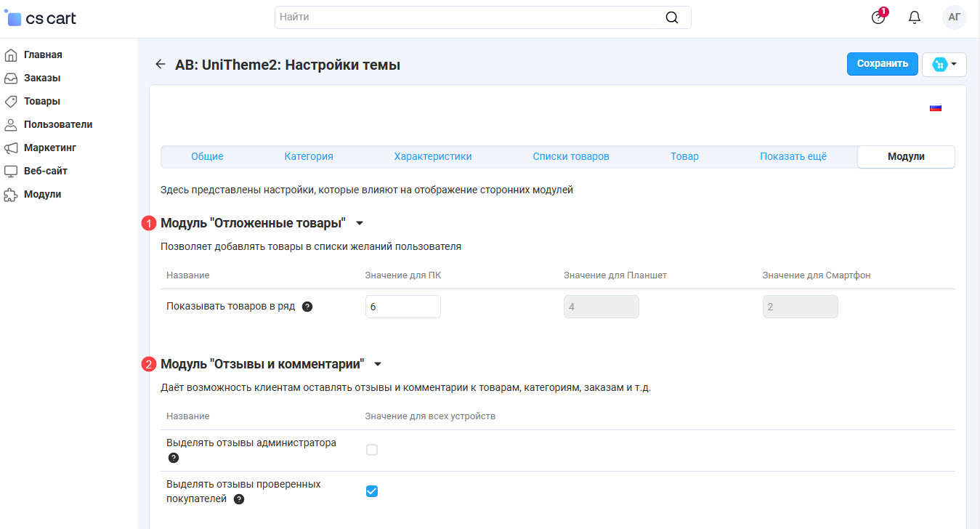Image resolution: width=980 pixels, height=529 pixels.
Task: Collapse the Модуль "Отложенные товары" section
Action: click(x=360, y=223)
